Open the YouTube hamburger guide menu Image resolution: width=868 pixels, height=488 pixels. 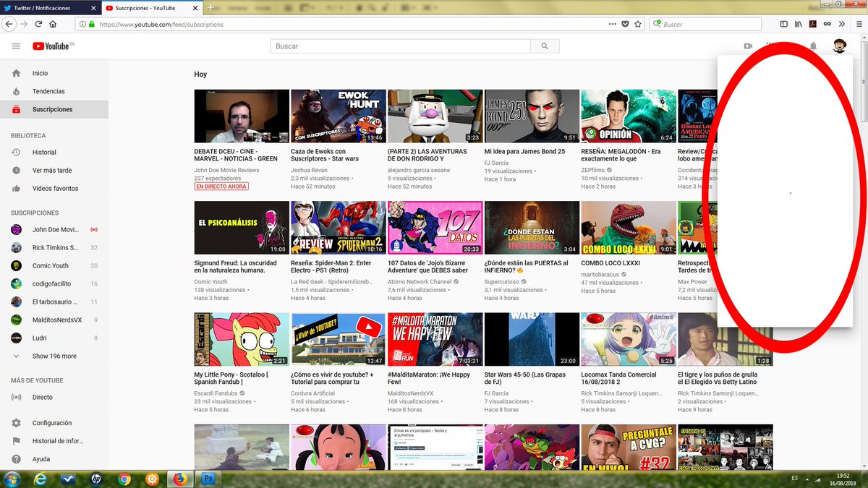(16, 46)
